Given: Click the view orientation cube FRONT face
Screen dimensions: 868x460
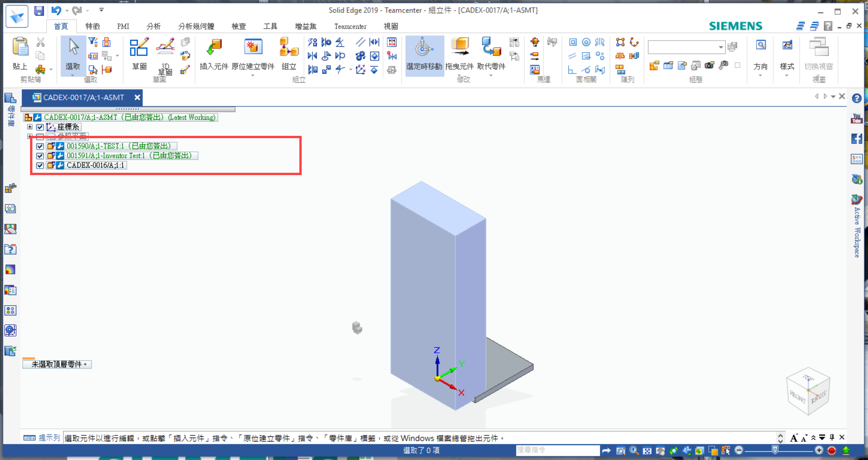Looking at the screenshot, I should point(798,396).
